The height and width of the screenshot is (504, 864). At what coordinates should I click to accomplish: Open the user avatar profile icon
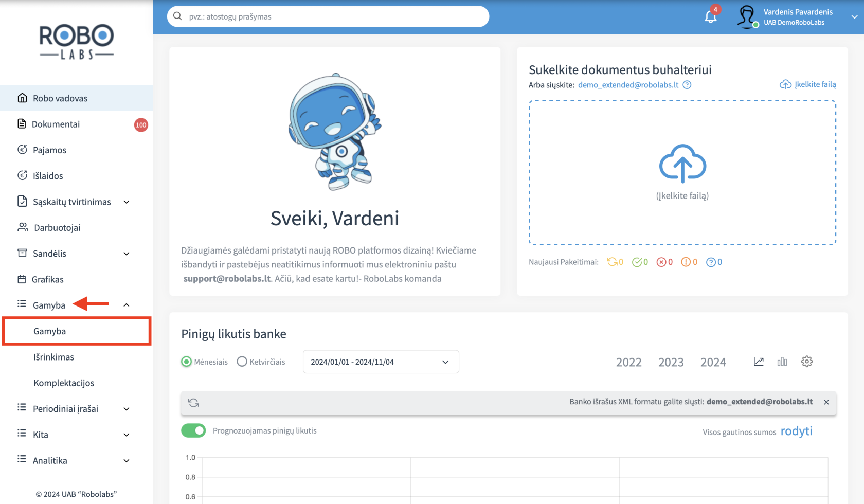coord(747,17)
